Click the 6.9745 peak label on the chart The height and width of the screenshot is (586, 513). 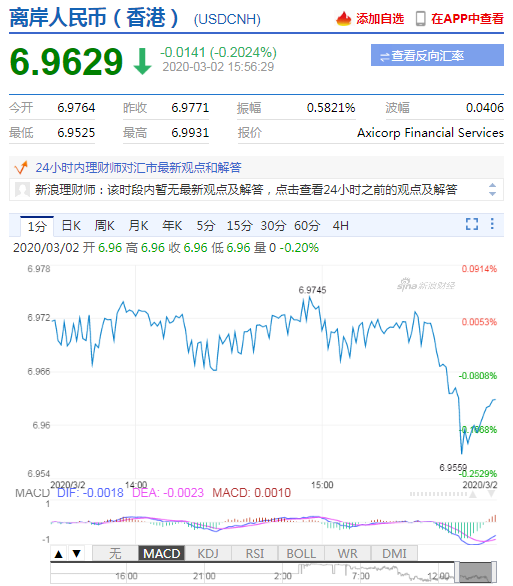[x=312, y=290]
